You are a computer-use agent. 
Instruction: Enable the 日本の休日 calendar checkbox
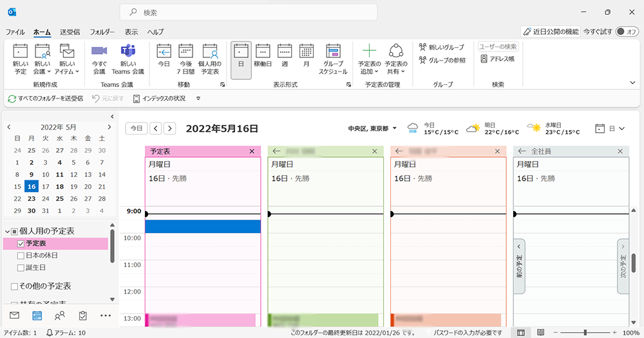pos(21,256)
